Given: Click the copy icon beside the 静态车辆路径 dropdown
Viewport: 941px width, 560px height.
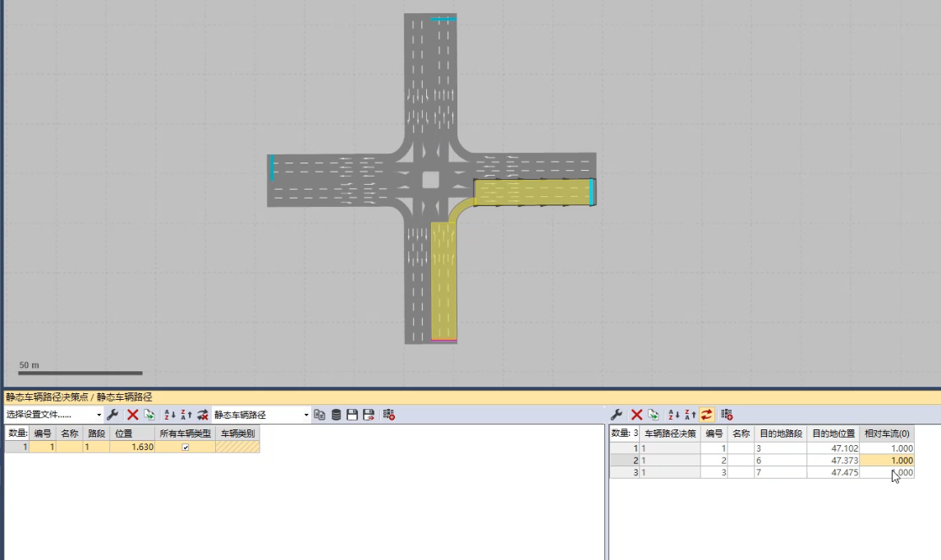Looking at the screenshot, I should tap(320, 415).
